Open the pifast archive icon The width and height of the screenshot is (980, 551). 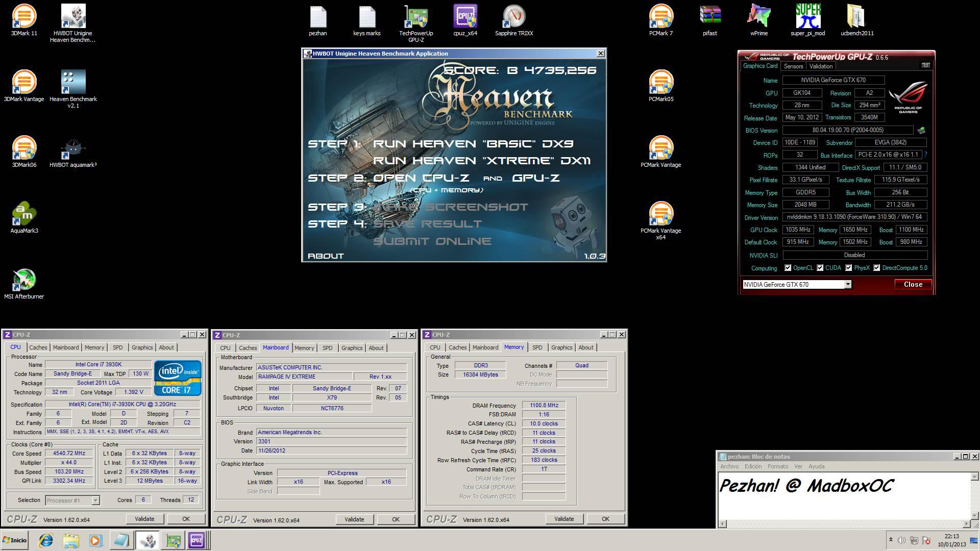pos(709,20)
